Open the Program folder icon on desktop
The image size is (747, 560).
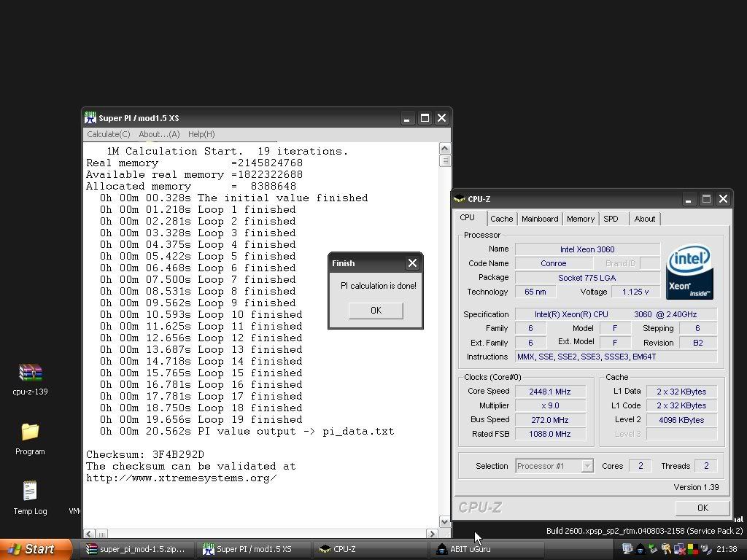coord(30,432)
